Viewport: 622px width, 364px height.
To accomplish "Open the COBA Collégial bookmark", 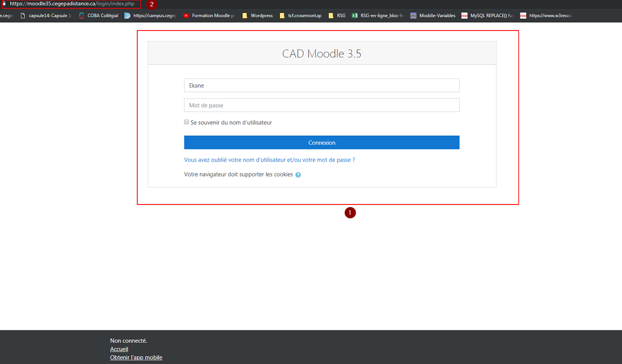I will pos(98,16).
